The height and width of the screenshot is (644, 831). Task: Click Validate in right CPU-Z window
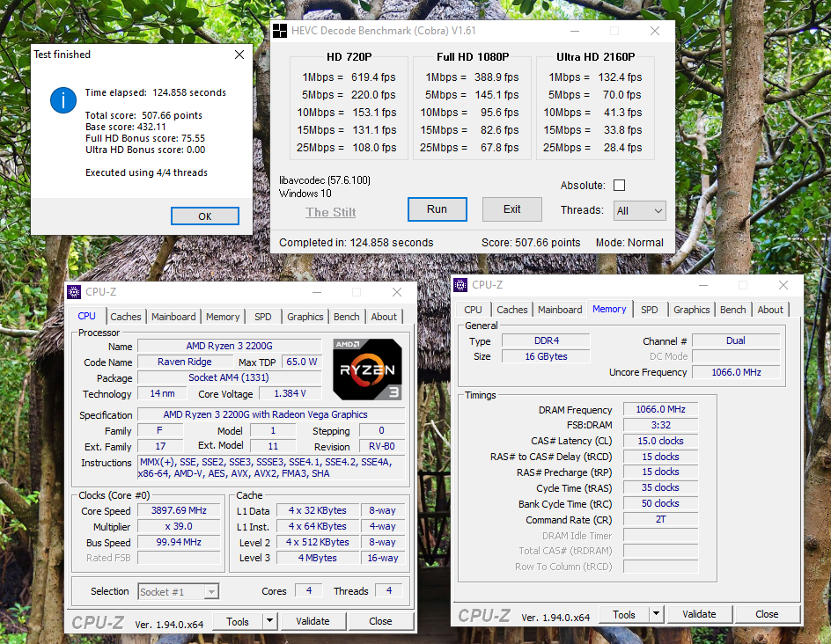[699, 614]
